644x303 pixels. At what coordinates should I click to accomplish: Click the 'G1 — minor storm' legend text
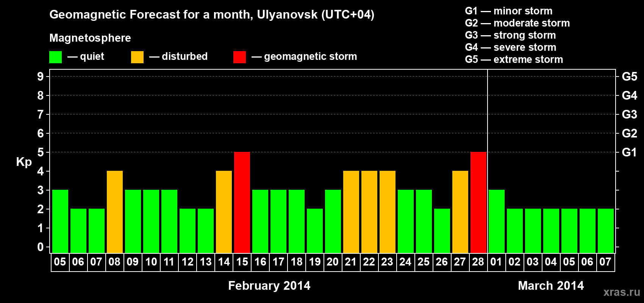coord(509,11)
